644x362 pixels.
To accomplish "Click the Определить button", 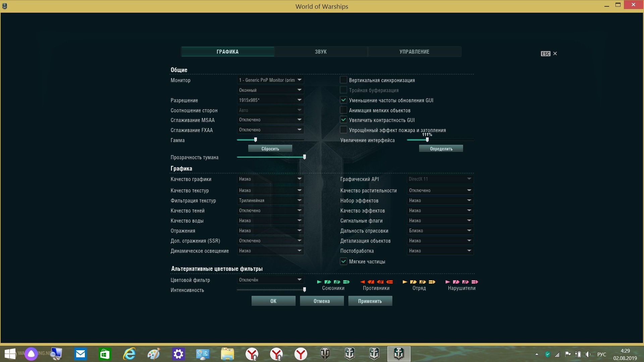I will coord(441,149).
